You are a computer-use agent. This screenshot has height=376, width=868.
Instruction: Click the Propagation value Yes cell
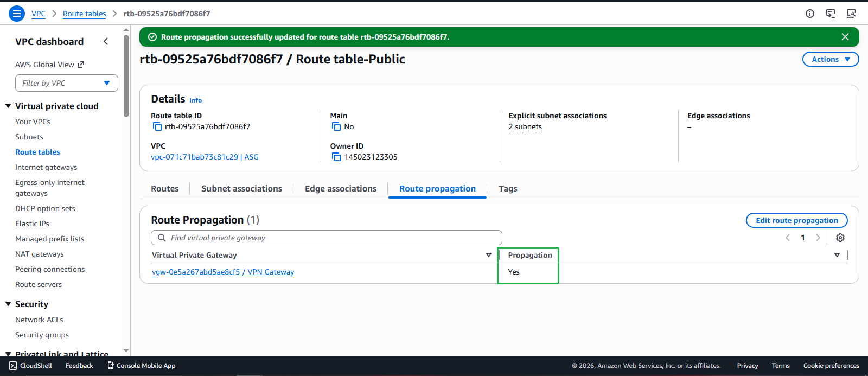click(514, 272)
